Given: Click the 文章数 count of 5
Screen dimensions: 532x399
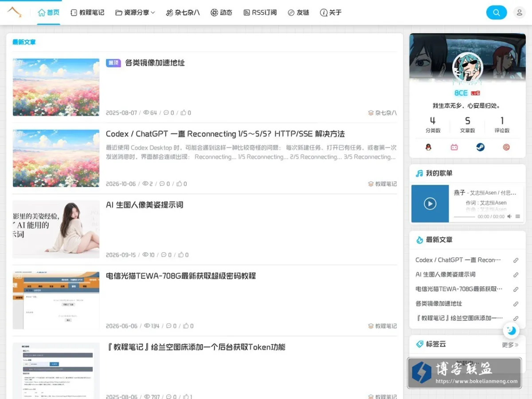Looking at the screenshot, I should [467, 121].
